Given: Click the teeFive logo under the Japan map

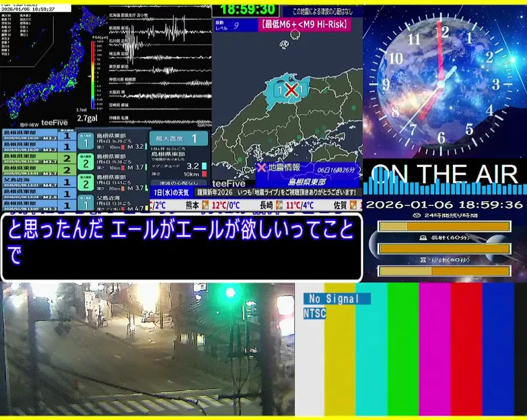Looking at the screenshot, I should point(54,123).
